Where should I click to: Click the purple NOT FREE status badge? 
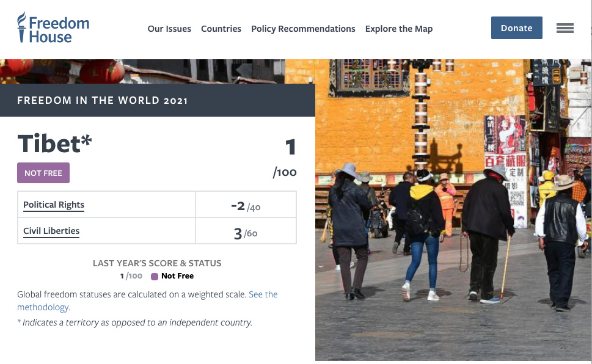point(43,173)
